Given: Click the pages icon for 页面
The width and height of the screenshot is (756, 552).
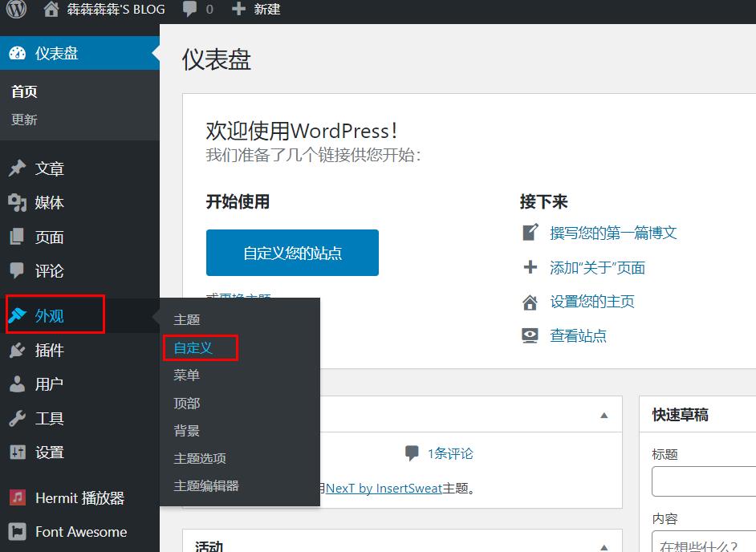Looking at the screenshot, I should pos(17,237).
